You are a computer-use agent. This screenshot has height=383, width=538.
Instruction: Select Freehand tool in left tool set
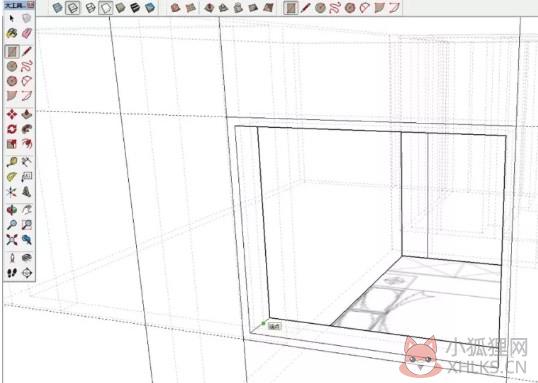tap(26, 66)
